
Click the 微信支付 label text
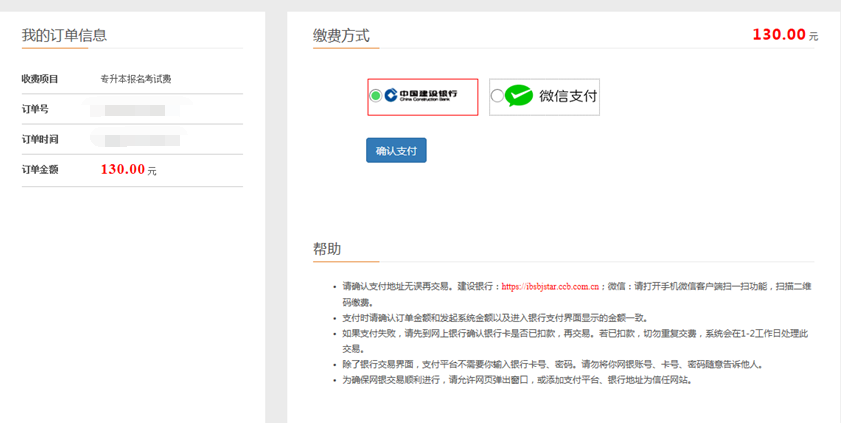(568, 96)
